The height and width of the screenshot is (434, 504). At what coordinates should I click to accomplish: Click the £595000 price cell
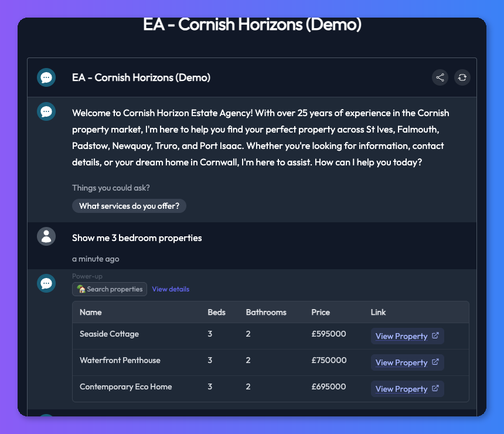pyautogui.click(x=329, y=334)
